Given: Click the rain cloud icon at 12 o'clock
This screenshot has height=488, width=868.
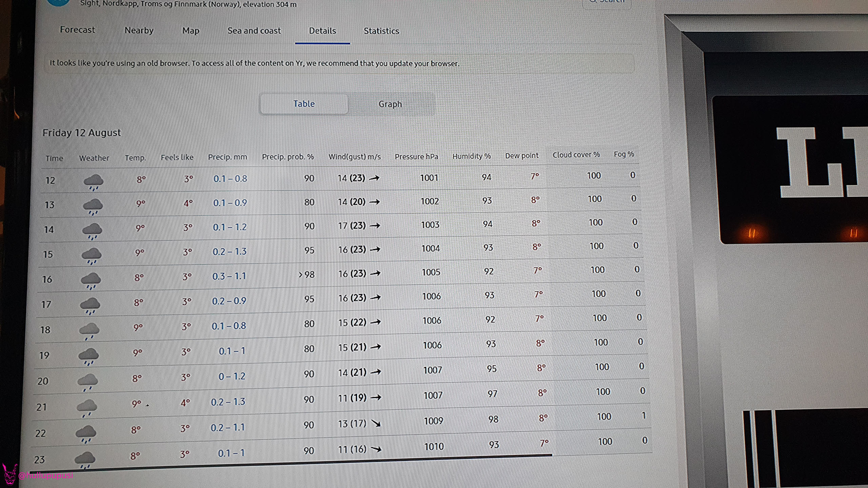Looking at the screenshot, I should (93, 182).
